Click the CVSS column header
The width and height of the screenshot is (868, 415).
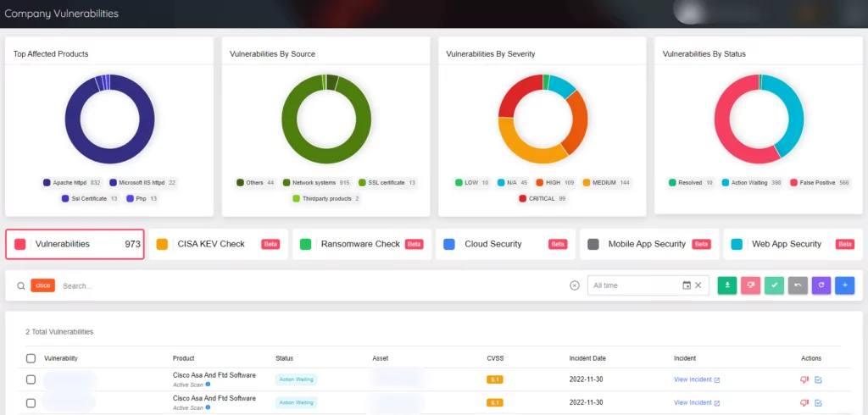(x=495, y=358)
